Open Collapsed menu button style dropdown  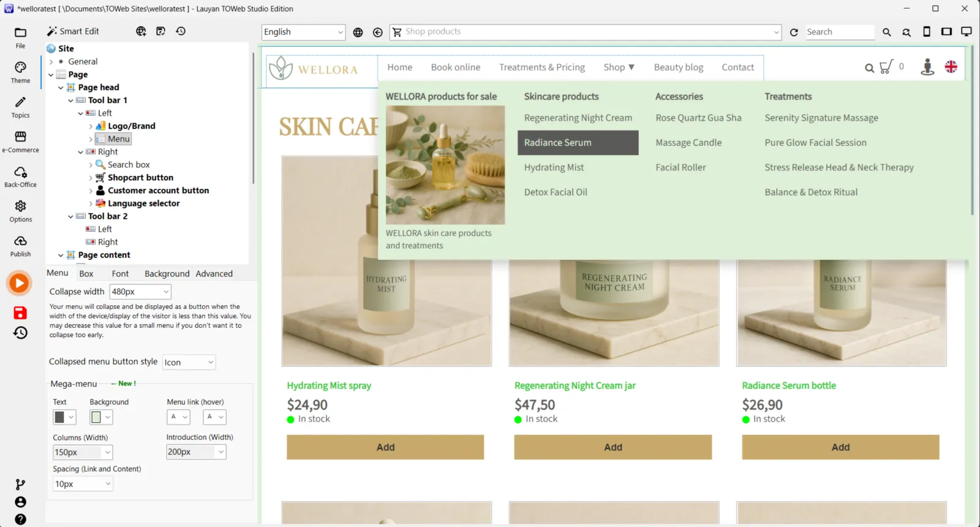pyautogui.click(x=189, y=362)
